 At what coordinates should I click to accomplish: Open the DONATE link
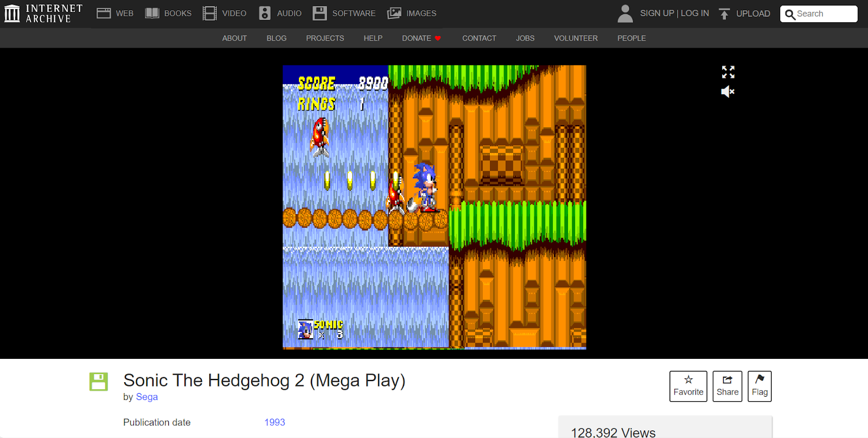point(417,38)
